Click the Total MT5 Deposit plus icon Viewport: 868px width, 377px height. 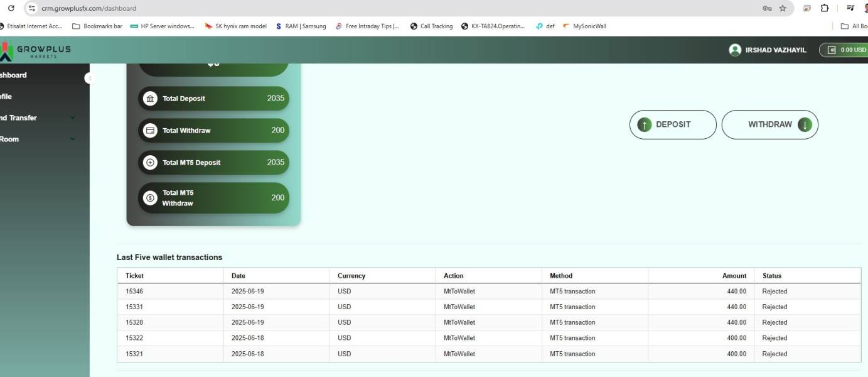[x=150, y=163]
